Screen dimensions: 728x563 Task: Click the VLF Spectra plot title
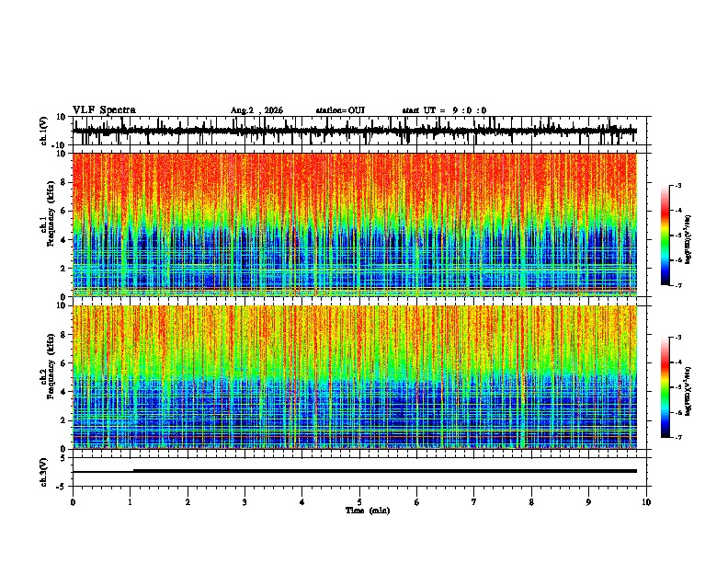104,110
